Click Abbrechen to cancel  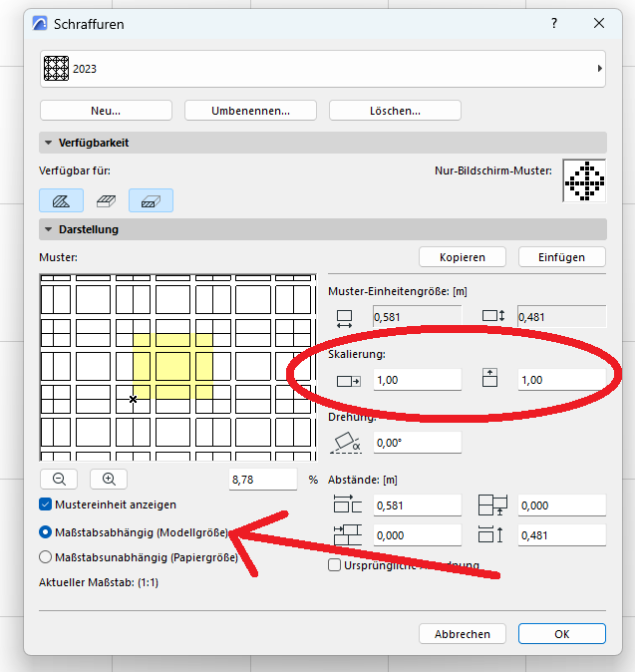pos(463,634)
